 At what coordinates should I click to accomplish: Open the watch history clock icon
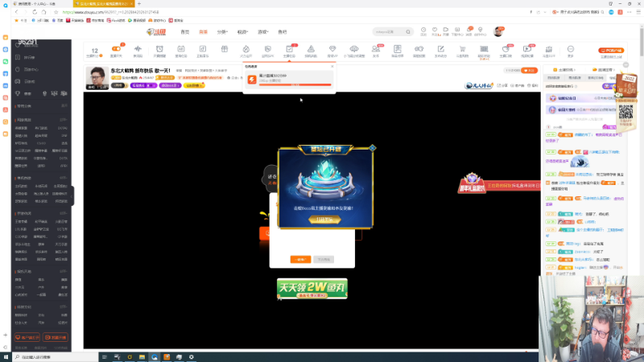tap(423, 30)
